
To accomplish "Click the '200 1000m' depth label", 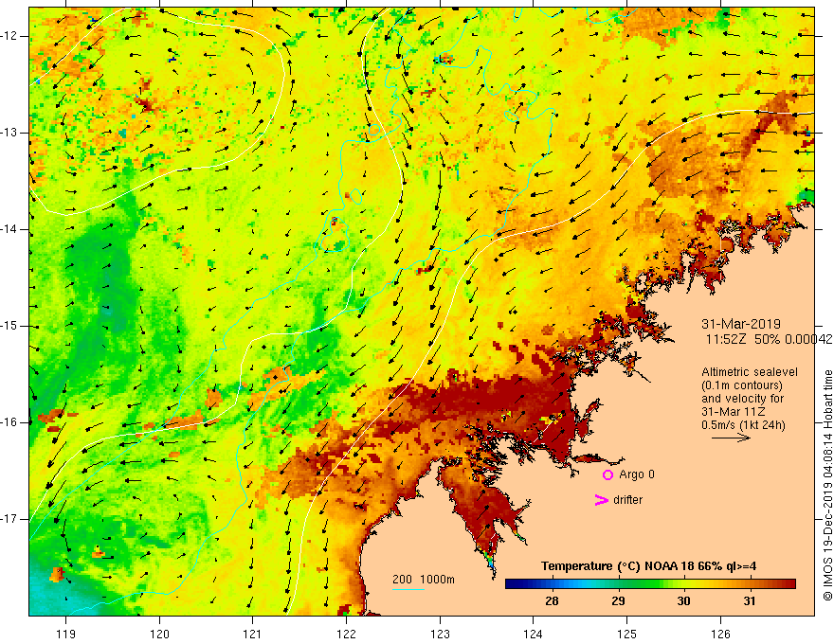I will [424, 580].
